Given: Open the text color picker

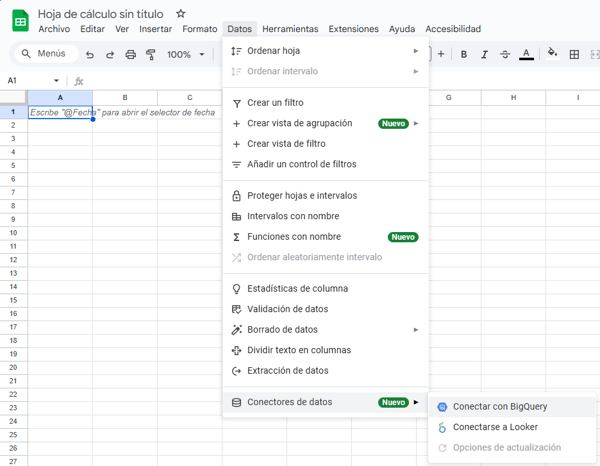Looking at the screenshot, I should click(526, 54).
